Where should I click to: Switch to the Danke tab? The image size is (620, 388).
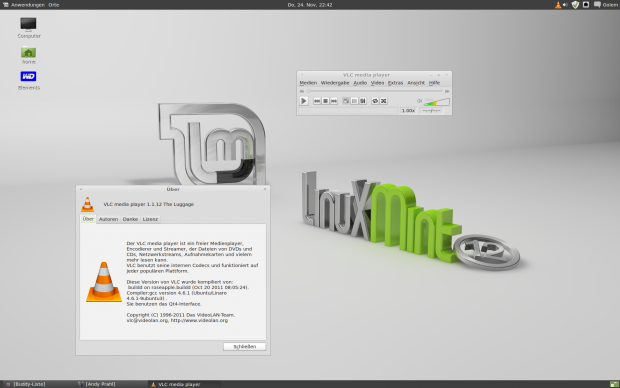click(130, 219)
